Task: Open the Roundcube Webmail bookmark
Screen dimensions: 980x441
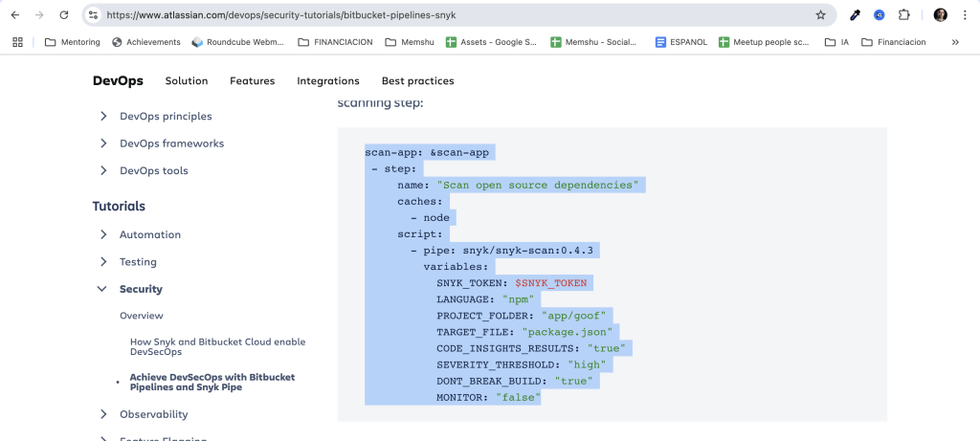Action: point(238,42)
